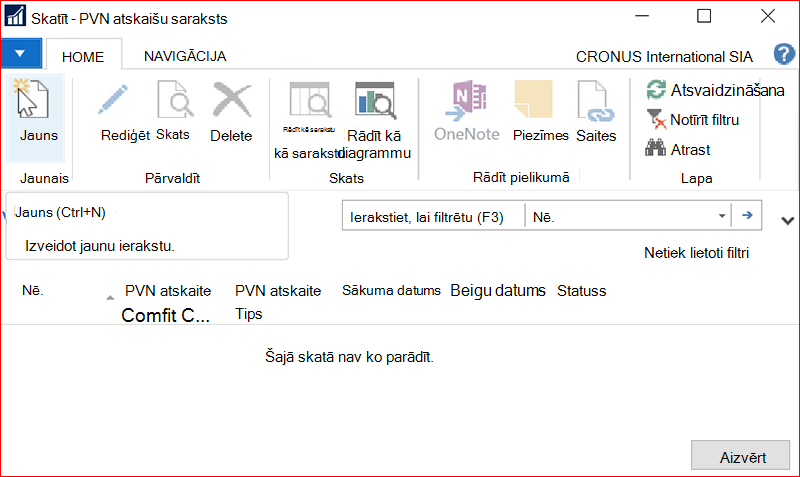Click the CRONUS International SIA company name

tap(664, 57)
